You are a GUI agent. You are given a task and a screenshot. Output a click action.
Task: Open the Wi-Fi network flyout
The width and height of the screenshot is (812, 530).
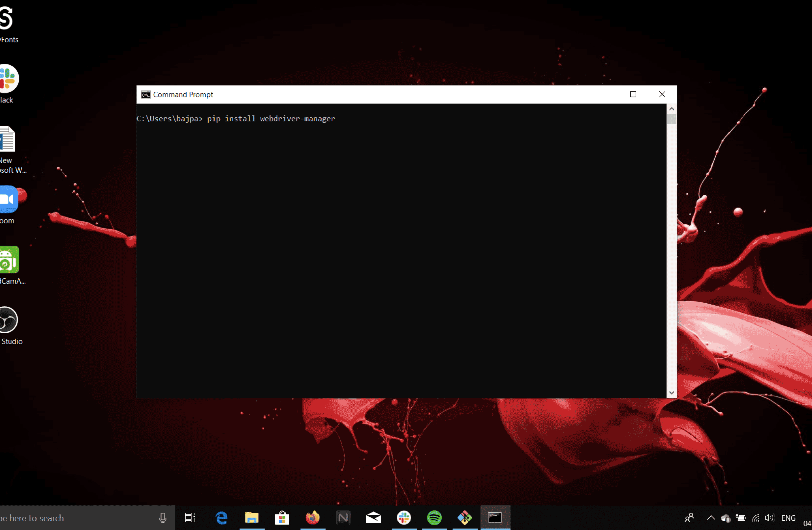click(756, 518)
